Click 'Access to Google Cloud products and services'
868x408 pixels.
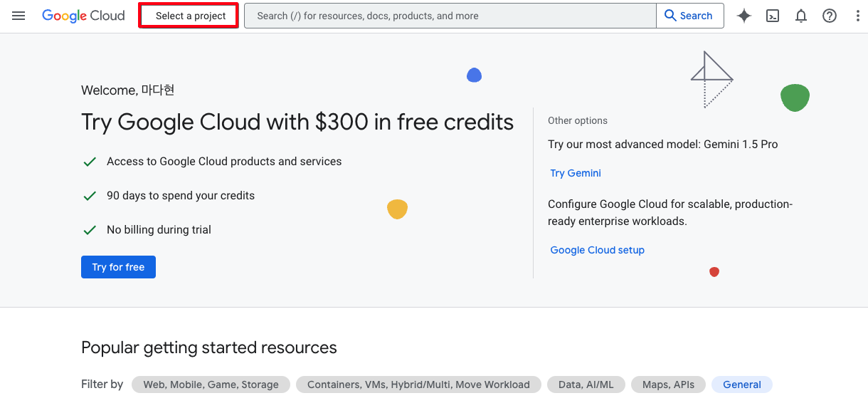[224, 162]
